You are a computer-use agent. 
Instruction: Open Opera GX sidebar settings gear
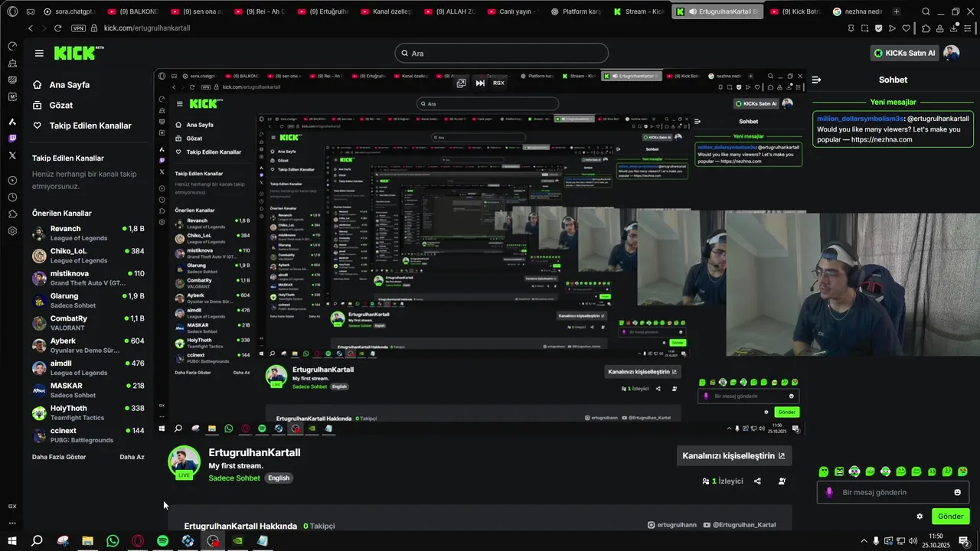point(12,231)
